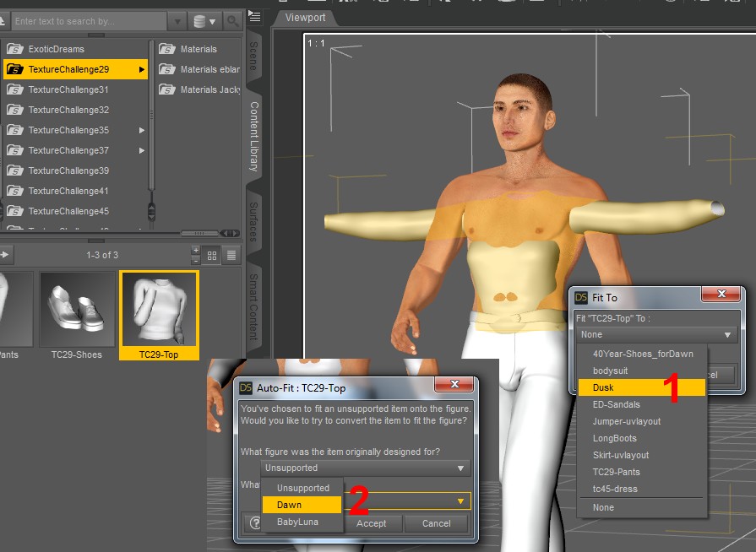The width and height of the screenshot is (756, 552).
Task: Click the next page arrow icon
Action: pos(5,254)
